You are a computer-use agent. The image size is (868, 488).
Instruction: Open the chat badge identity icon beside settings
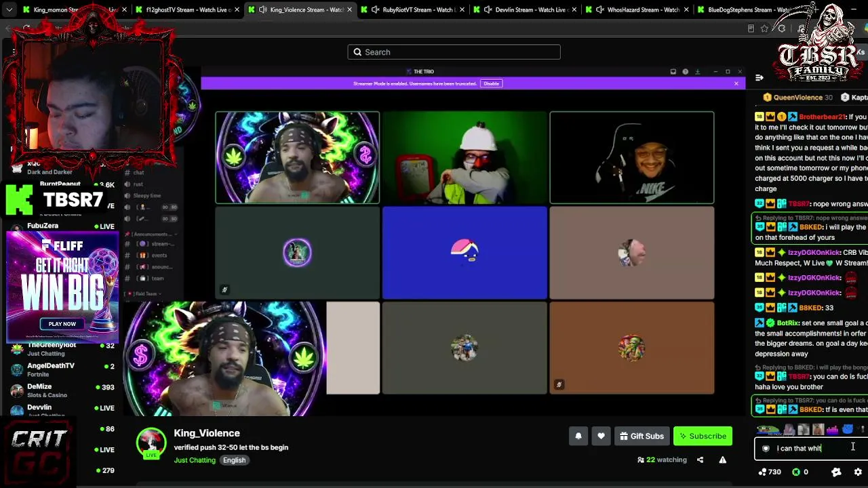836,472
